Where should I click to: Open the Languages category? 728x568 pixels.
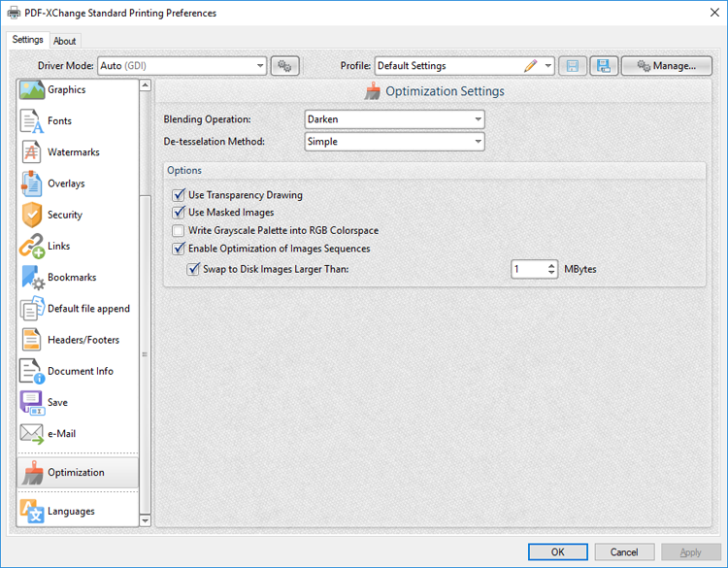click(x=78, y=511)
